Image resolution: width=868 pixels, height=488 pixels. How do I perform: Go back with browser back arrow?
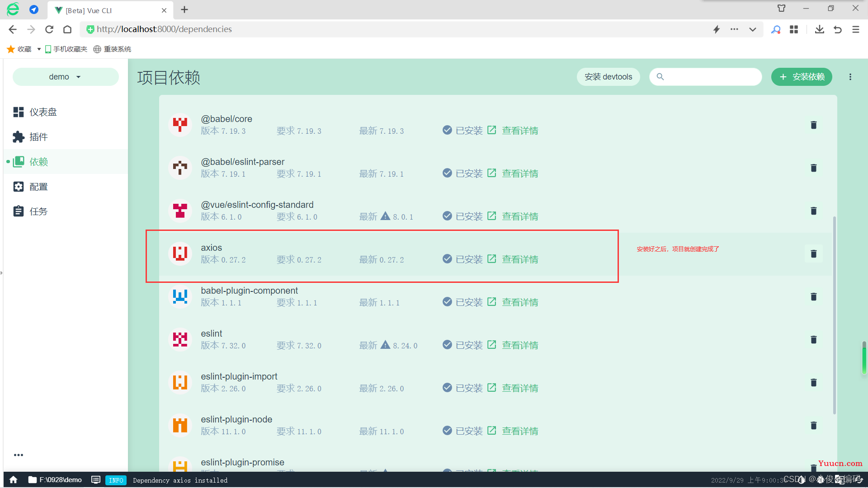pos(13,29)
